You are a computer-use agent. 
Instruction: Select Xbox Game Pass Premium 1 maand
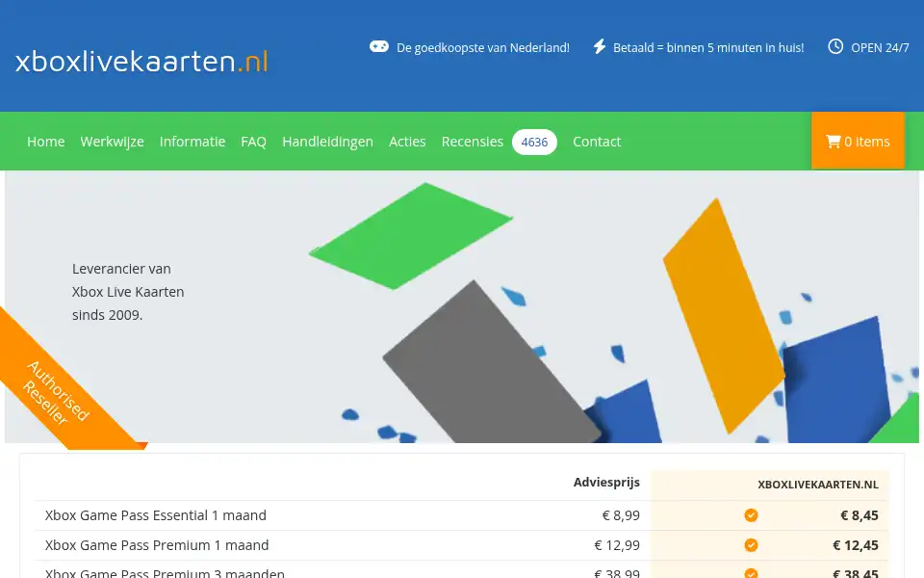157,545
